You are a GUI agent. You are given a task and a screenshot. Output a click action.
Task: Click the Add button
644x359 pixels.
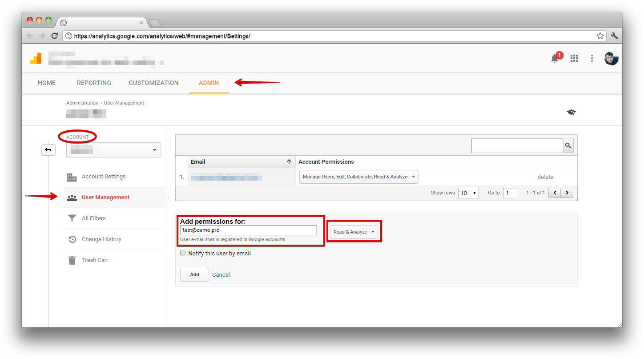[194, 274]
